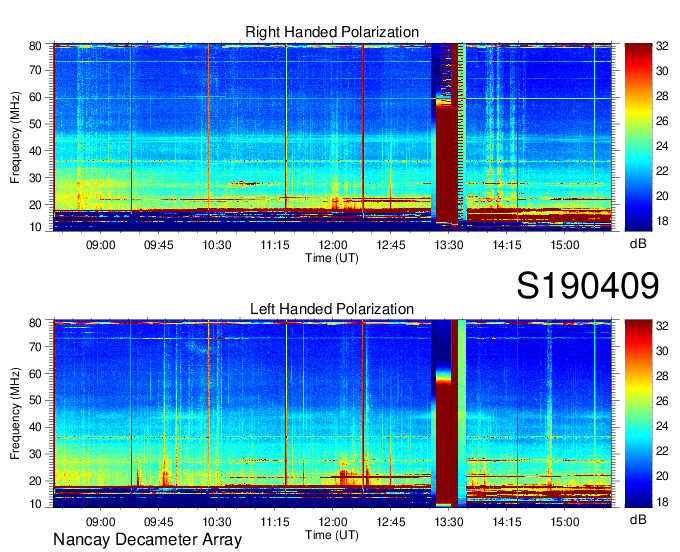The width and height of the screenshot is (680, 552).
Task: Click "15:00" tick under the Right Handed plot
Action: (x=565, y=245)
